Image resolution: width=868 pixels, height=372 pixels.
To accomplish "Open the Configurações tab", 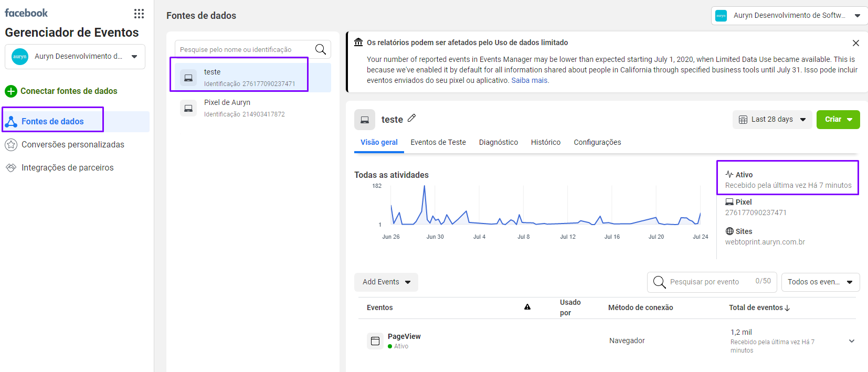I will (x=597, y=142).
